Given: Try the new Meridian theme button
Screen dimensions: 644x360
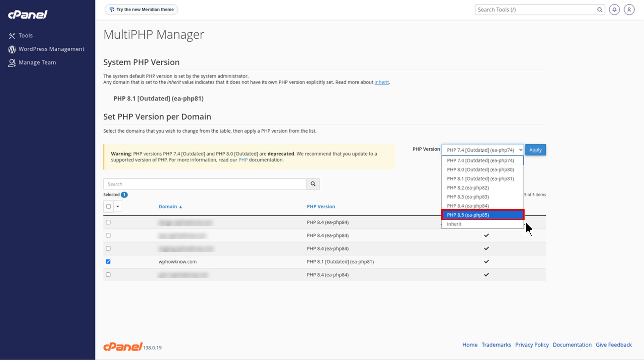Looking at the screenshot, I should tap(141, 9).
